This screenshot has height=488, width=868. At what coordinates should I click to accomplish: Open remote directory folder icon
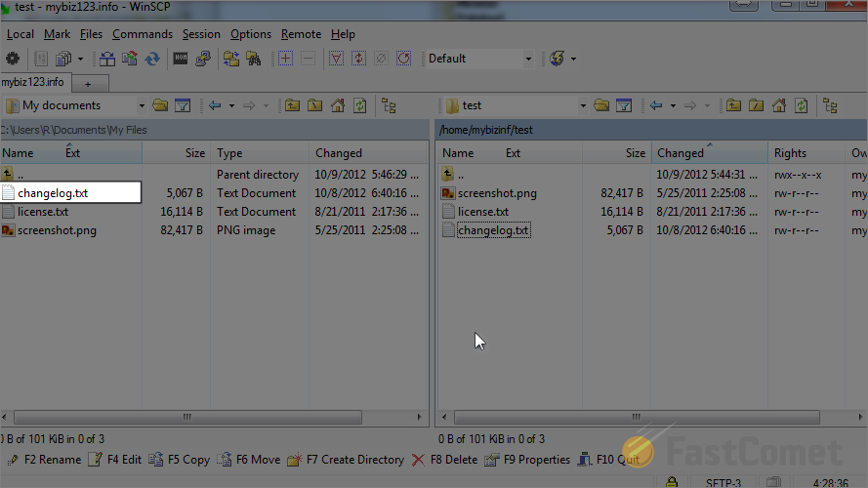coord(601,105)
